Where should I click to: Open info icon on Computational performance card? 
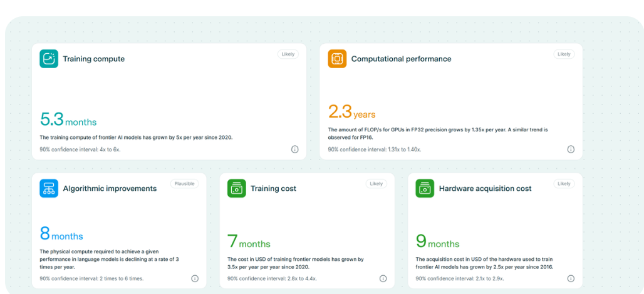pos(571,150)
